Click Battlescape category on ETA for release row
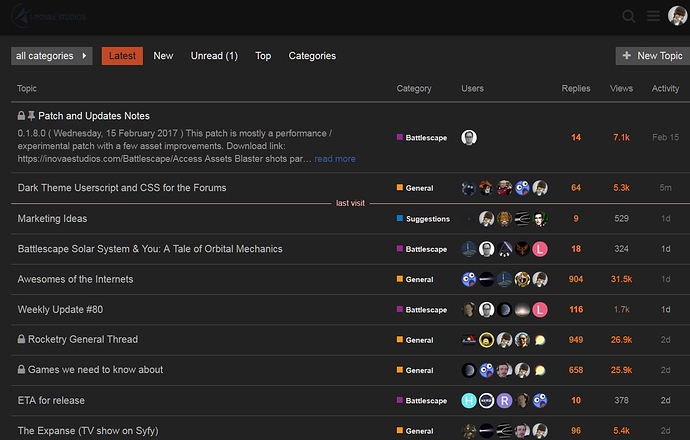 coord(422,400)
